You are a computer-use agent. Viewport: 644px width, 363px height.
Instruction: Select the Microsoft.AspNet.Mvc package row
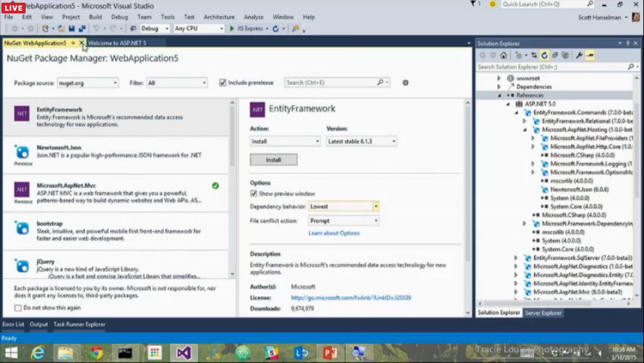pyautogui.click(x=116, y=193)
